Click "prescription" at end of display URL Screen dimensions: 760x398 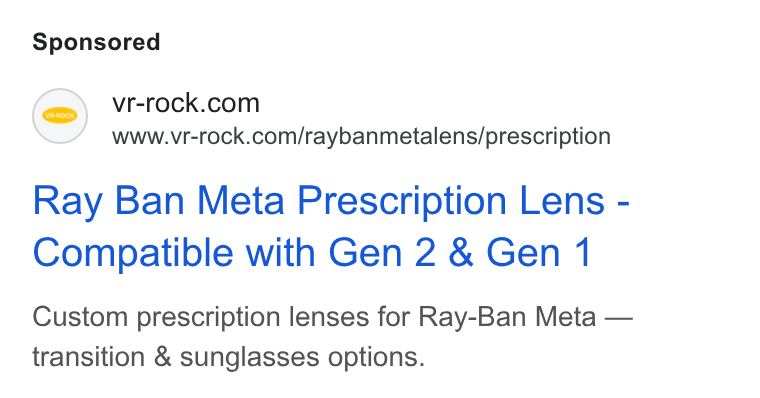548,136
